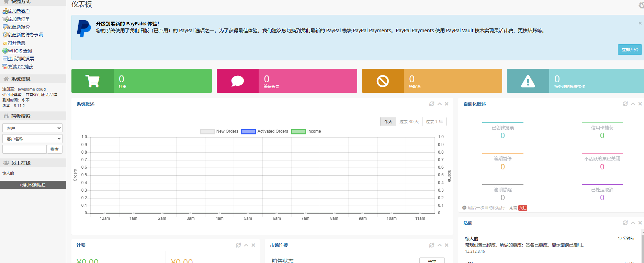Image resolution: width=644 pixels, height=263 pixels.
Task: Open the 创建新报价 link
Action: coord(19,27)
